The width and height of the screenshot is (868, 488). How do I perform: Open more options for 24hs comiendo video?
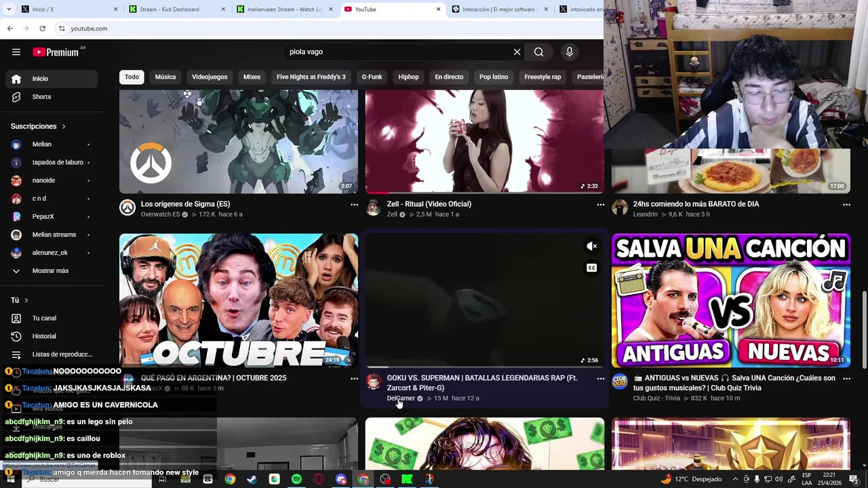tap(846, 204)
